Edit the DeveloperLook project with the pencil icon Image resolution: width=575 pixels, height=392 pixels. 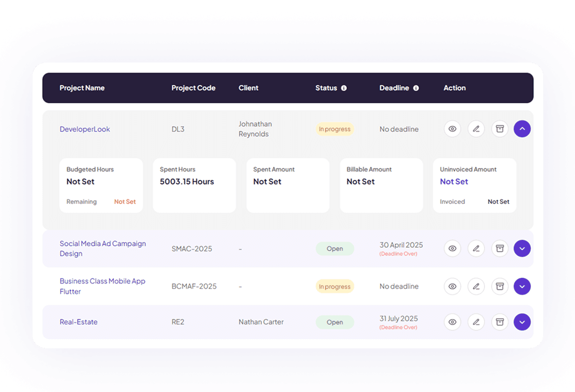476,129
